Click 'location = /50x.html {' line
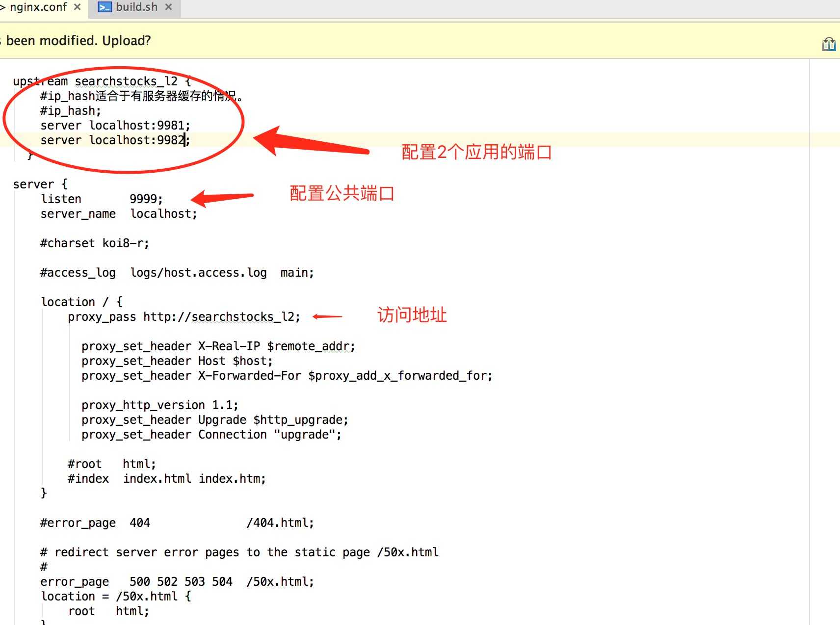 [x=116, y=597]
